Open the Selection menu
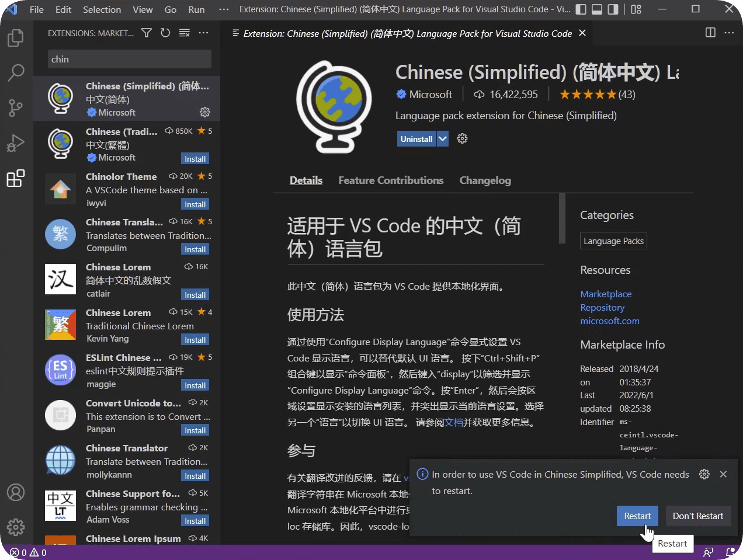This screenshot has width=743, height=560. tap(102, 9)
